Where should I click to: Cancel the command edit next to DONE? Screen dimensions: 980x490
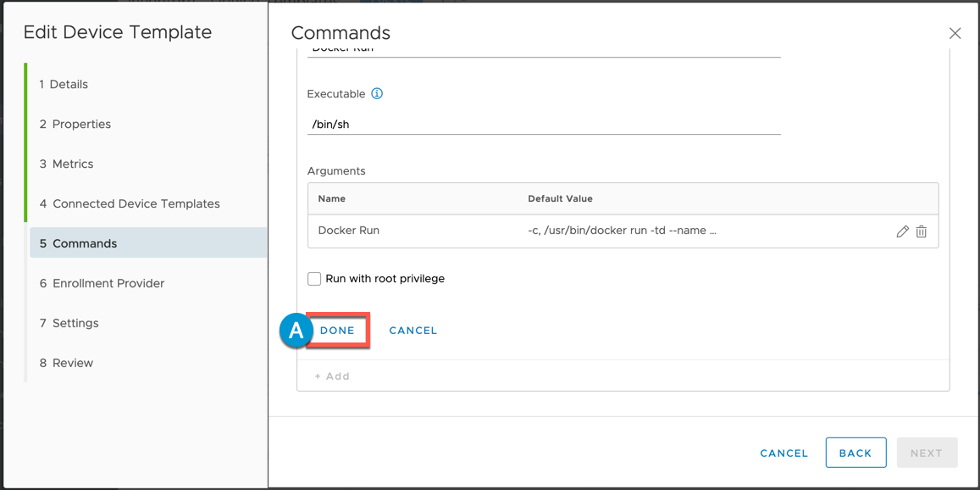[413, 331]
